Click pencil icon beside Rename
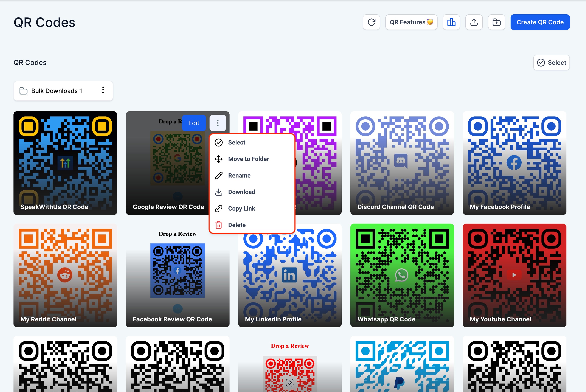586x392 pixels. 218,176
